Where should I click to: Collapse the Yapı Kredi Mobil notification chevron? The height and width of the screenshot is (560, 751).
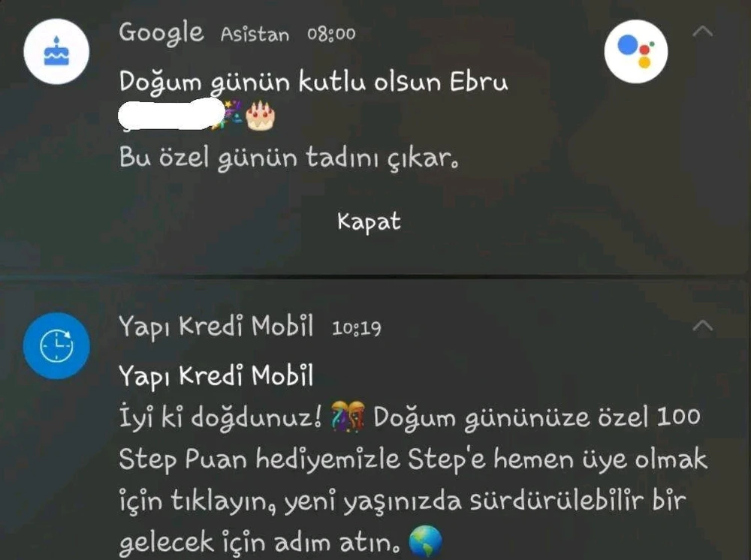[x=703, y=327]
